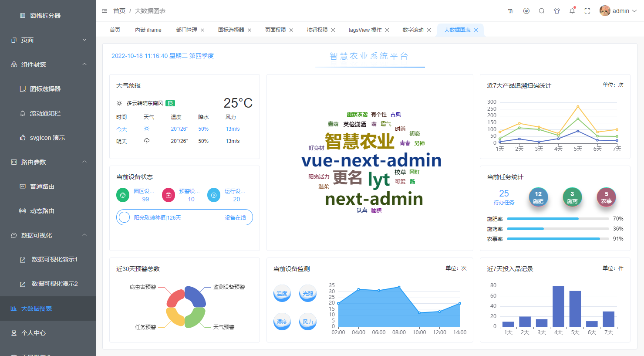Open 动态路由 in the sidebar
This screenshot has width=644, height=356.
tap(48, 211)
